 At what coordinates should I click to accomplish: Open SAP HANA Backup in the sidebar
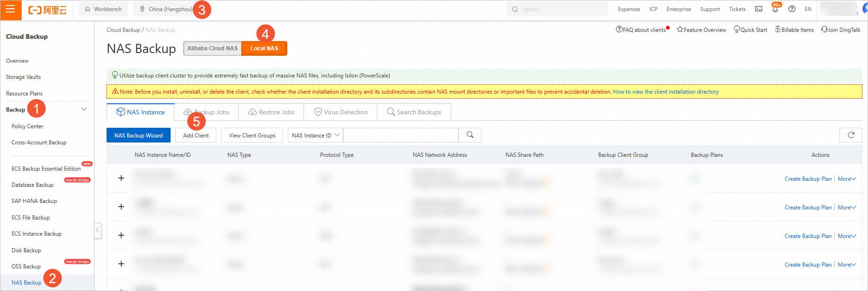[x=34, y=201]
